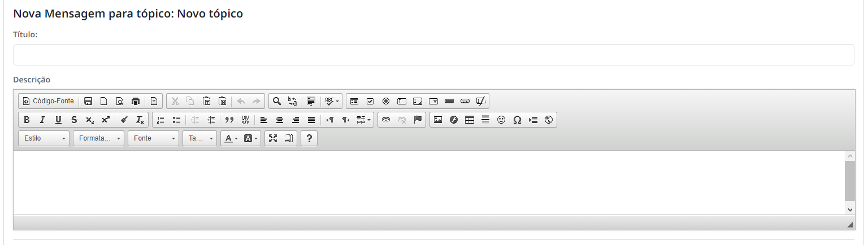Viewport: 868px width, 245px height.
Task: Click the Copy icon
Action: pos(191,101)
